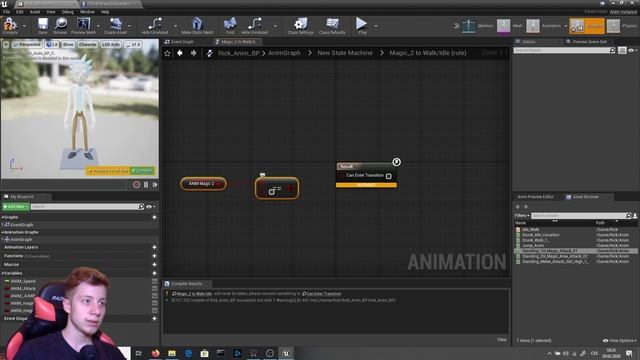This screenshot has height=360, width=640.
Task: Click the LOD Auto viewport button
Action: coord(111,44)
